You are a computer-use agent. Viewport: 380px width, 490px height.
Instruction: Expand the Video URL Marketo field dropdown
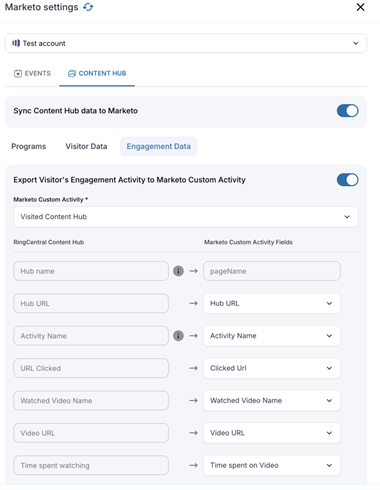(272, 433)
